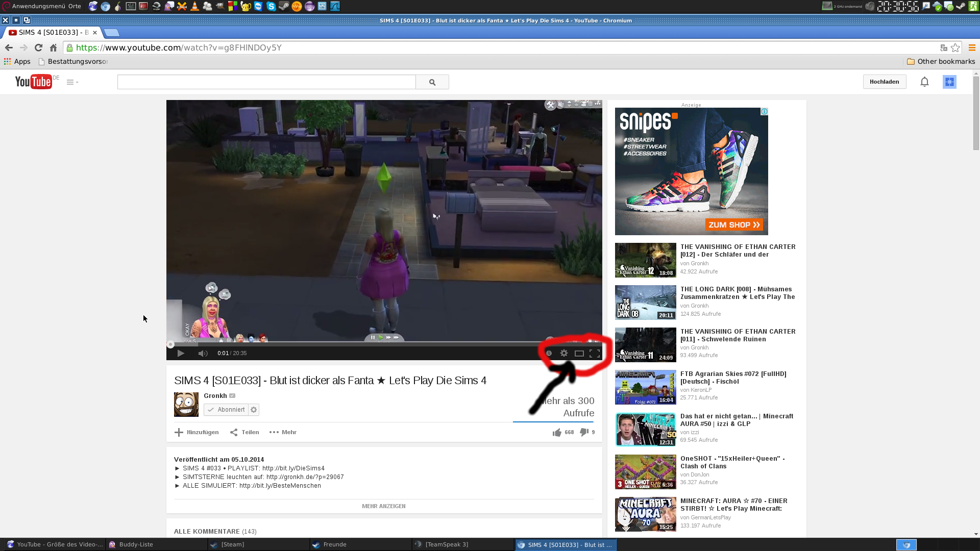The height and width of the screenshot is (551, 980).
Task: Open the browser home page
Action: (x=53, y=47)
